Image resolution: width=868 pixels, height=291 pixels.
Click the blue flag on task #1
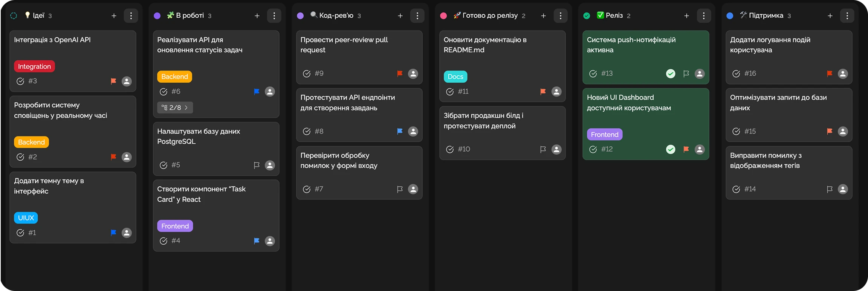click(113, 233)
